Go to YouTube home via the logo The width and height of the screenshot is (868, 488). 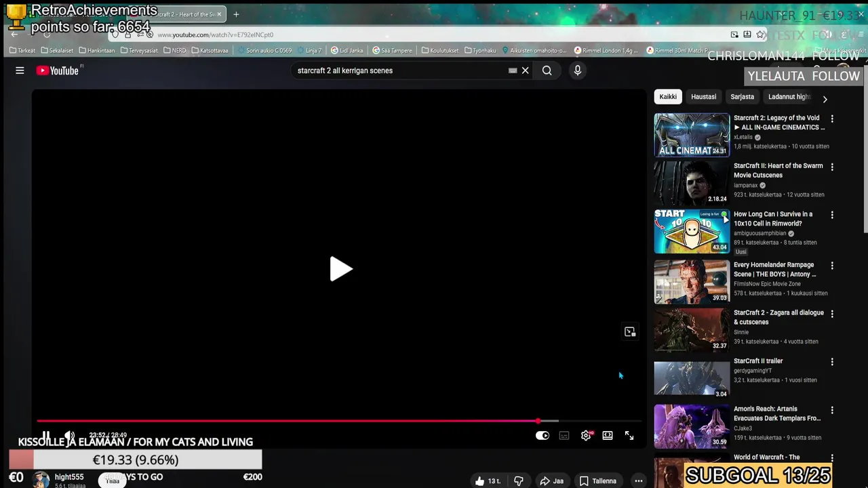click(x=57, y=70)
